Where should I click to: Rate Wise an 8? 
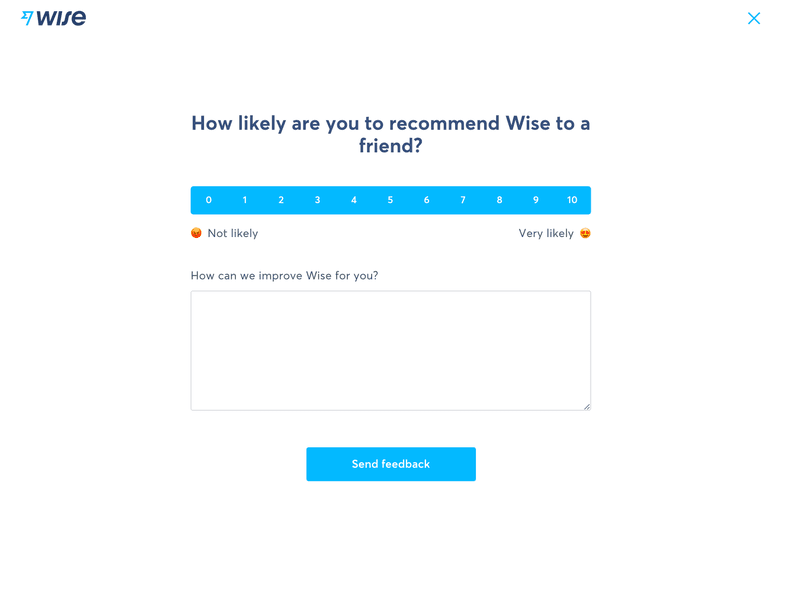point(499,200)
